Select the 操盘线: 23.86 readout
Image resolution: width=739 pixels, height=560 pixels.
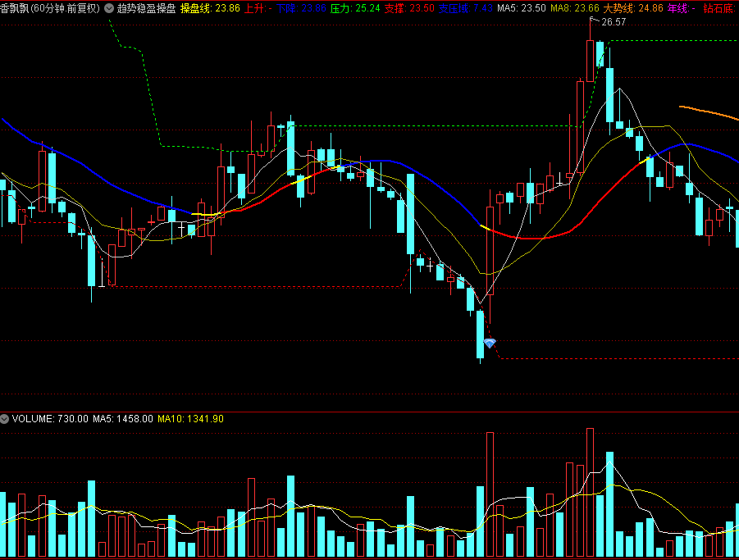point(210,8)
